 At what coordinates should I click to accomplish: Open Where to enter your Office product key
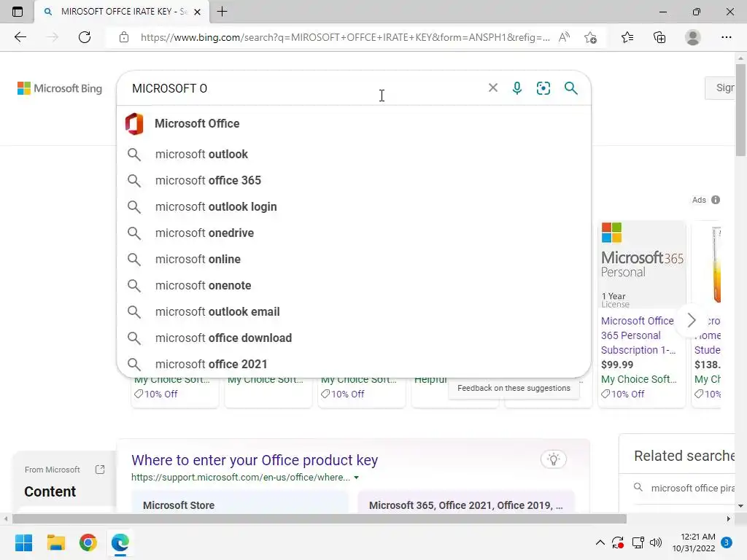click(255, 460)
